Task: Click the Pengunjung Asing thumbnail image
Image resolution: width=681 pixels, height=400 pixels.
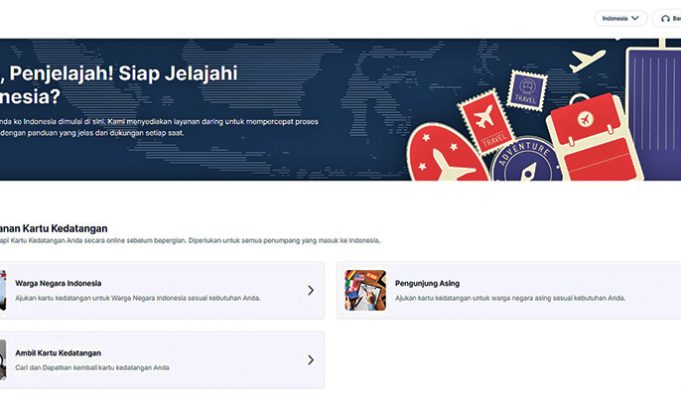Action: tap(365, 290)
